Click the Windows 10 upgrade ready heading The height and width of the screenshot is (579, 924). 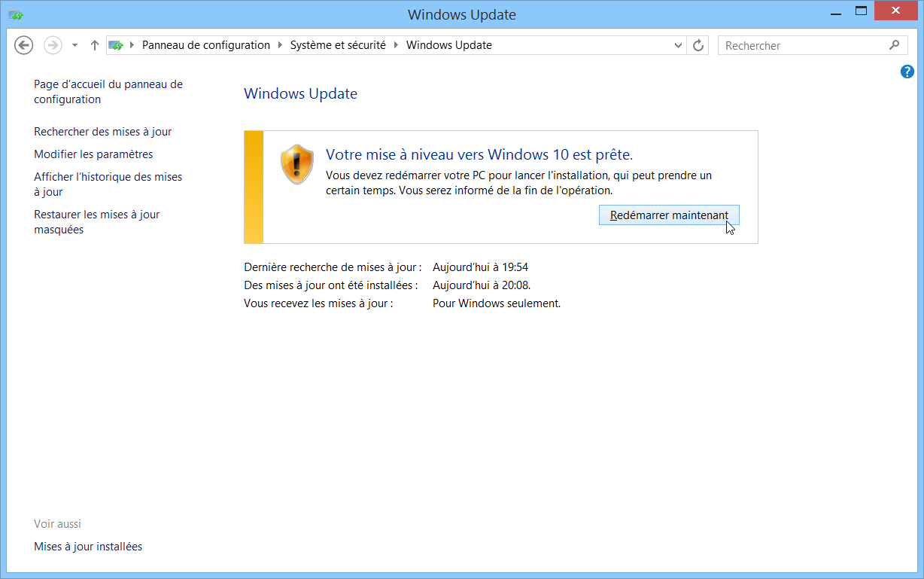[x=479, y=154]
